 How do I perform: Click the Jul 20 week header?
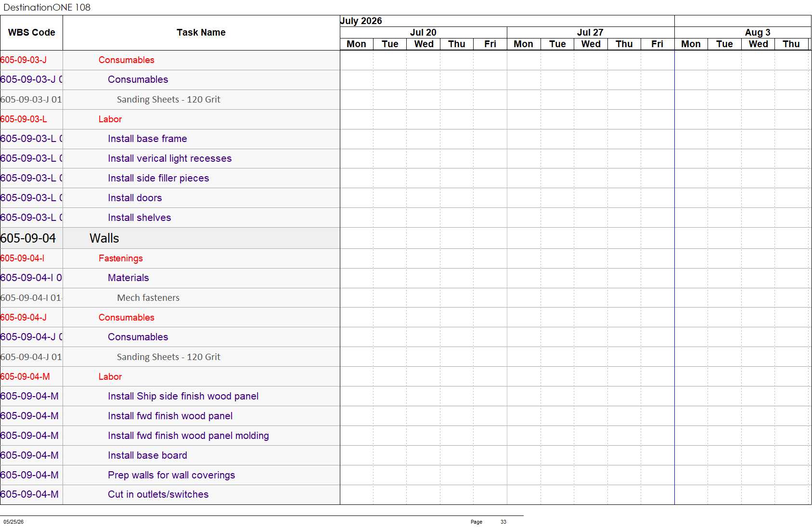[423, 32]
